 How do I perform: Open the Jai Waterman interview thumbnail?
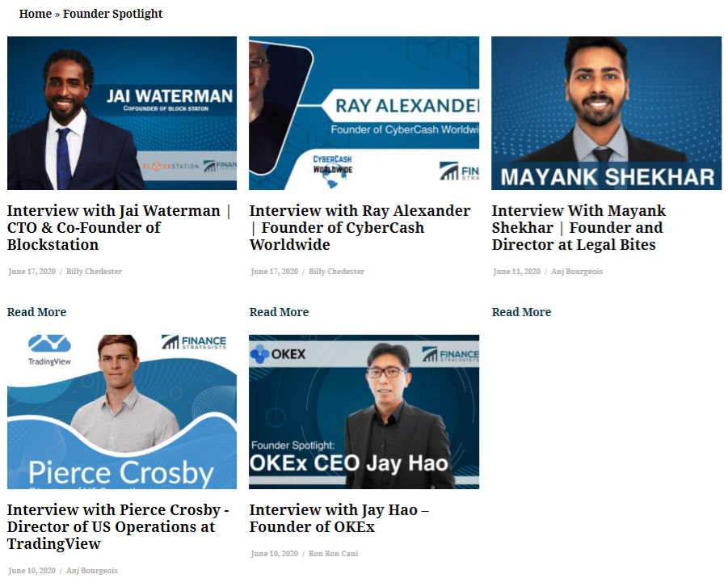[x=122, y=113]
